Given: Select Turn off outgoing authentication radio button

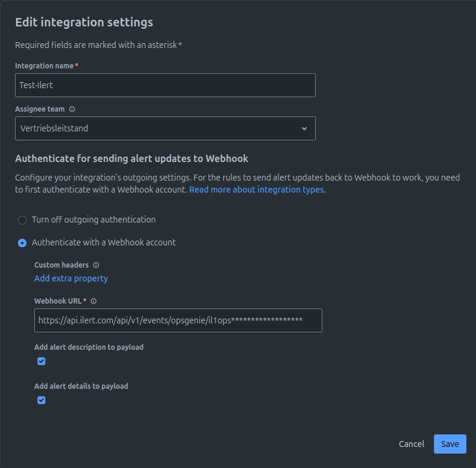Looking at the screenshot, I should coord(22,220).
